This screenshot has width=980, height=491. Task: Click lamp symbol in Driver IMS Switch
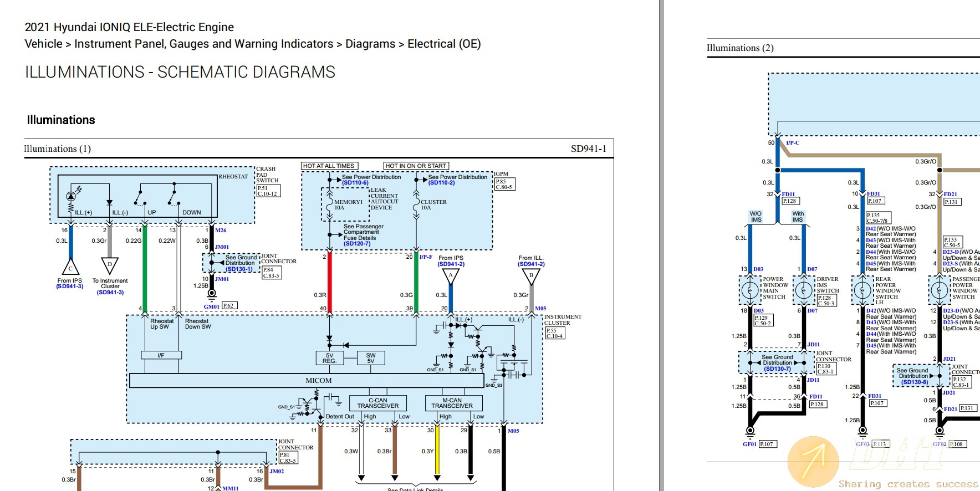click(x=804, y=290)
